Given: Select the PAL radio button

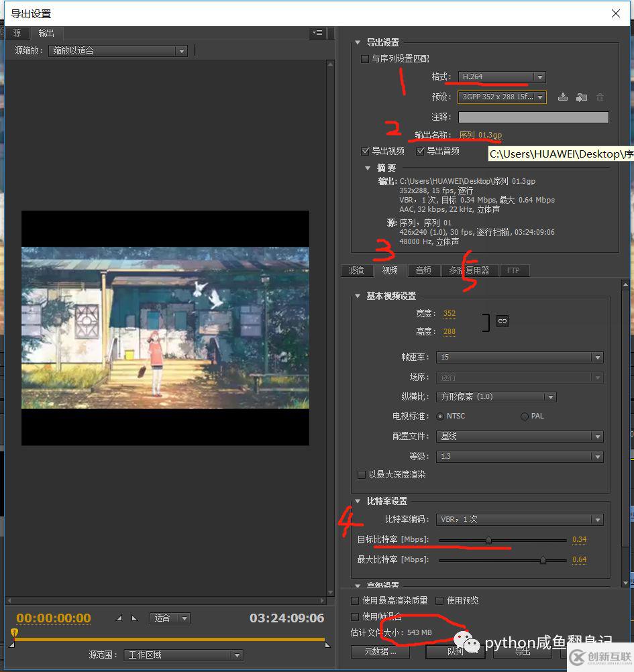Looking at the screenshot, I should (523, 416).
